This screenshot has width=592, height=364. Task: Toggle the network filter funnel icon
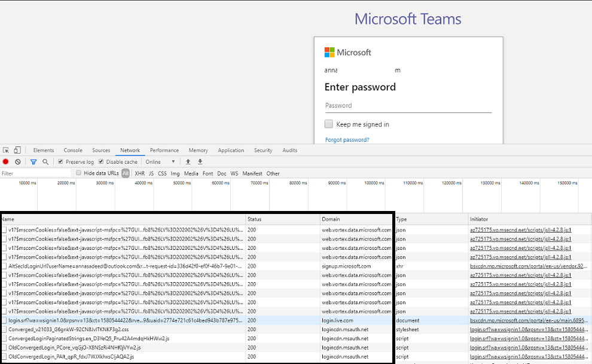[33, 162]
